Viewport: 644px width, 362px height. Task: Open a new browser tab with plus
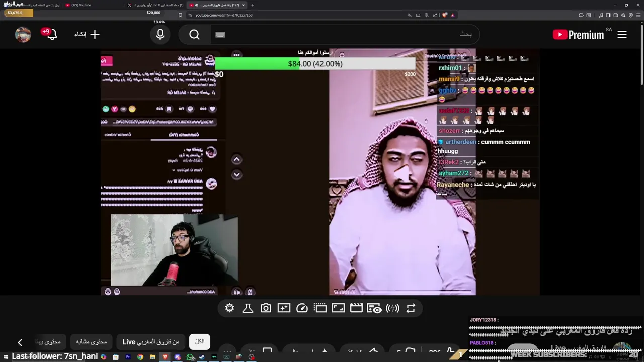pos(253,5)
